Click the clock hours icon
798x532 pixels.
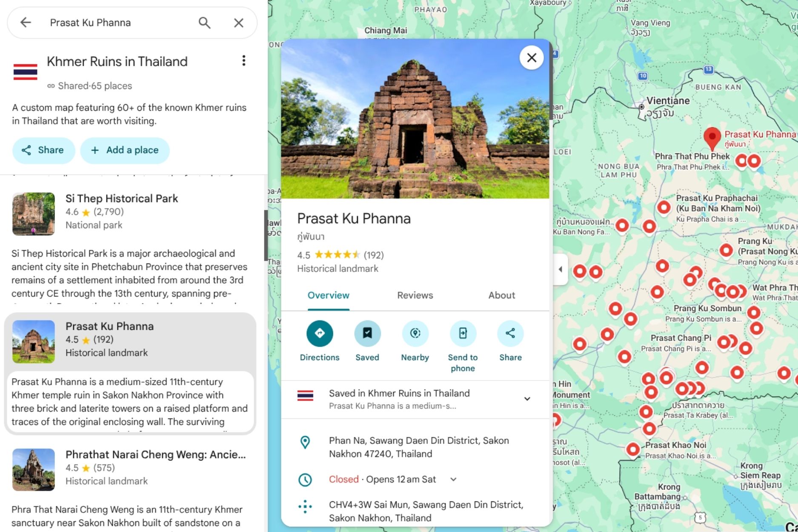pyautogui.click(x=305, y=480)
